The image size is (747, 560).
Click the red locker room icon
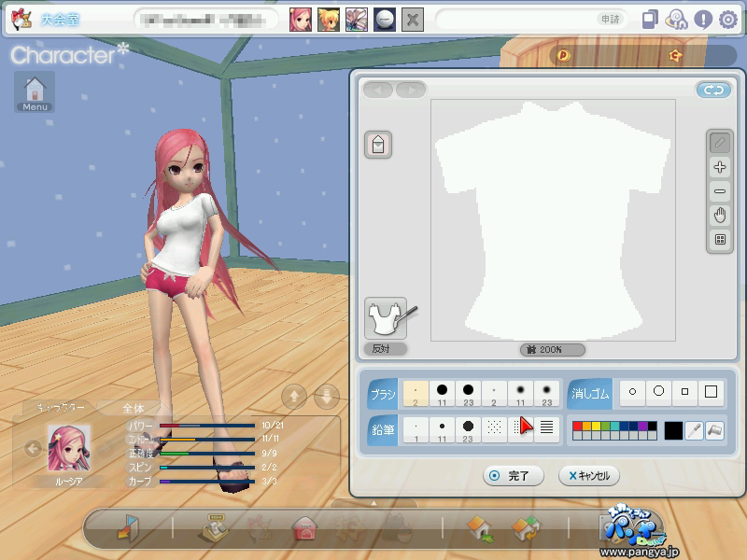tap(305, 528)
